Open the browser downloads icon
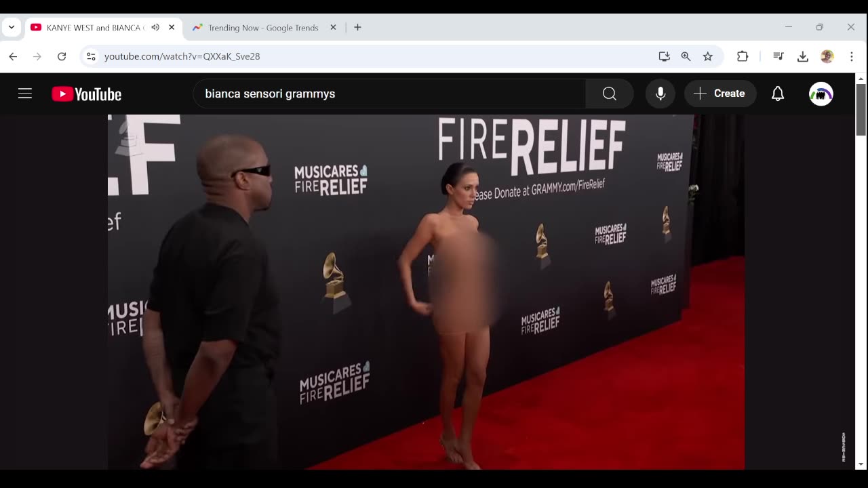The width and height of the screenshot is (868, 488). pos(803,56)
